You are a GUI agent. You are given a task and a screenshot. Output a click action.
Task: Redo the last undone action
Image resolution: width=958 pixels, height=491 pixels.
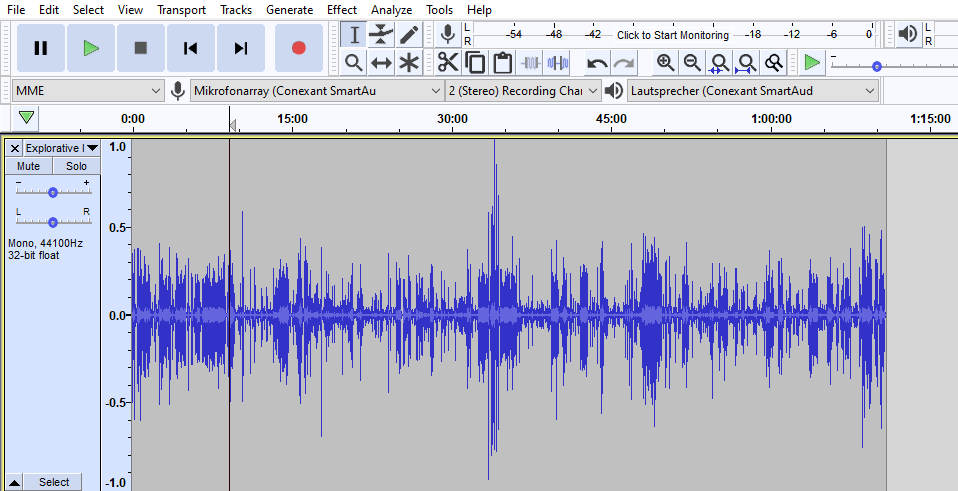[624, 62]
